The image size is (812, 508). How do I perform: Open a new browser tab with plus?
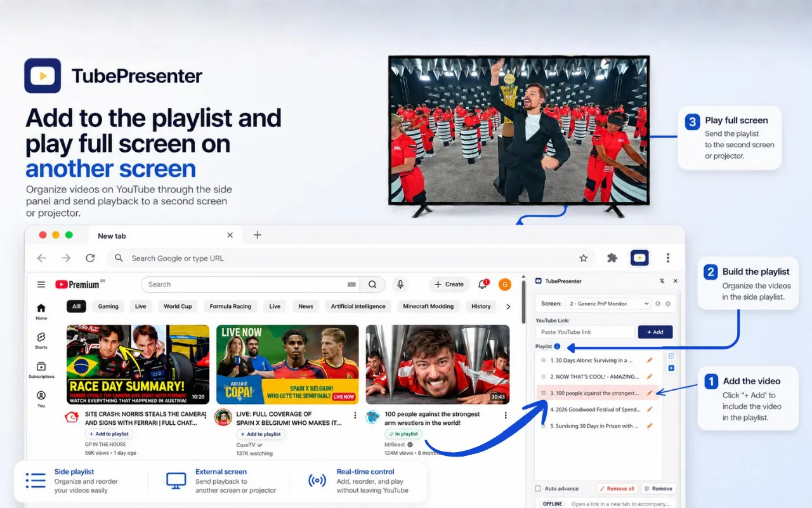(x=257, y=235)
